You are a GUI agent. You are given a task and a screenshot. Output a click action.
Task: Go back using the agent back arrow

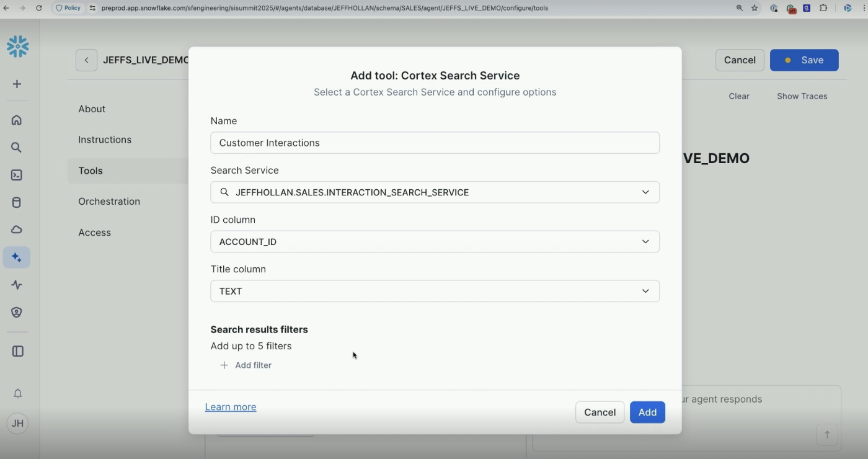point(86,60)
